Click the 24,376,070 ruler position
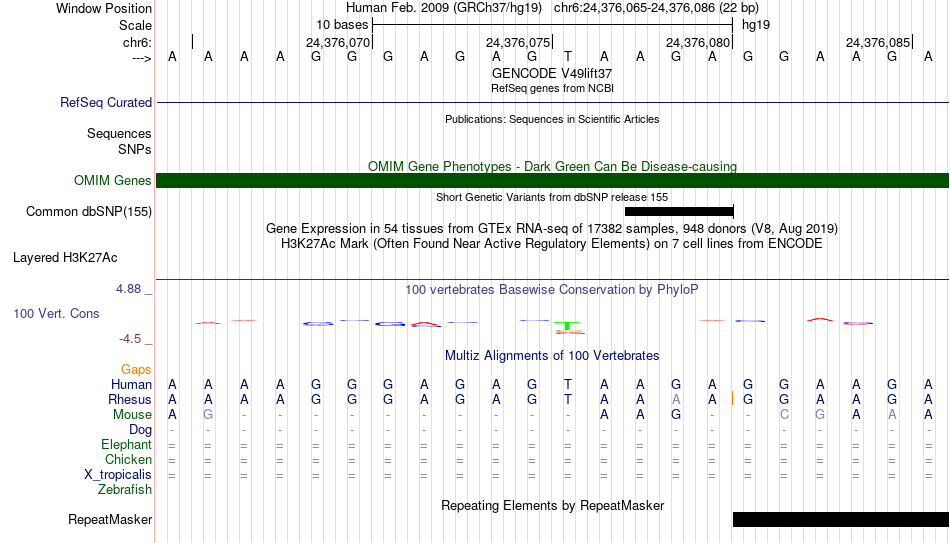950x543 pixels. 337,42
